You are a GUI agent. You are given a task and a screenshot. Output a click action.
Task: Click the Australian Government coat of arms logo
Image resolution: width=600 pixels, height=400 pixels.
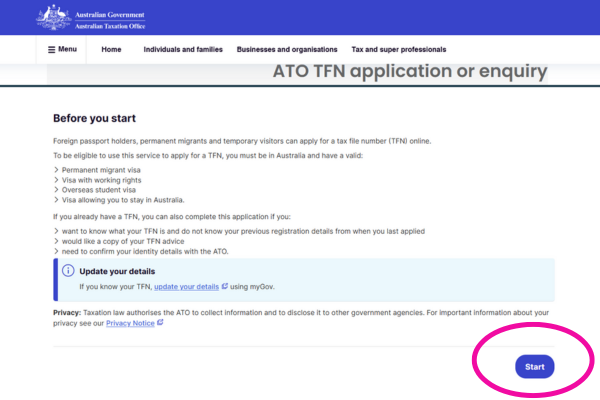click(x=48, y=16)
